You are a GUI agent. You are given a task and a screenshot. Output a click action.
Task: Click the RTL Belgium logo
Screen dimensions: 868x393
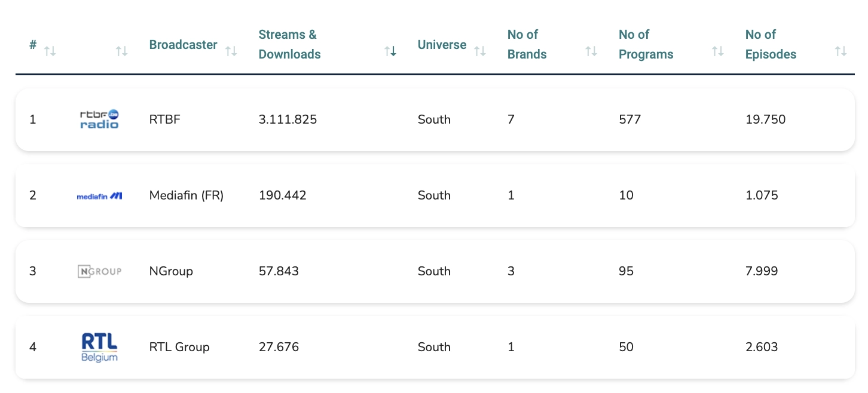coord(99,347)
